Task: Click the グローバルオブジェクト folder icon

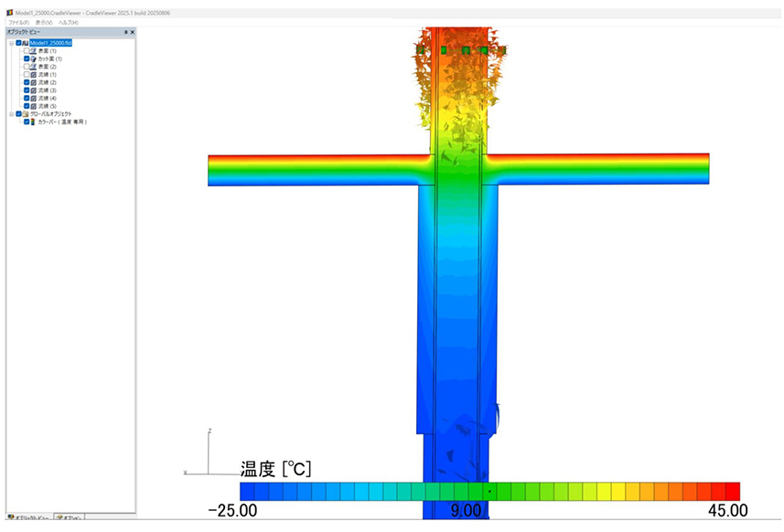Action: tap(25, 114)
